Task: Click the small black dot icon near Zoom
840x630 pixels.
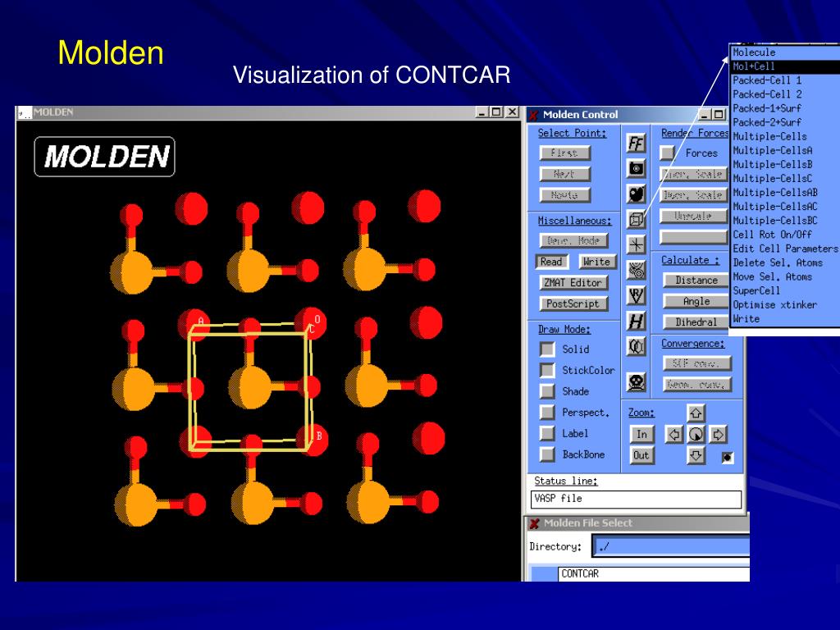Action: point(727,458)
